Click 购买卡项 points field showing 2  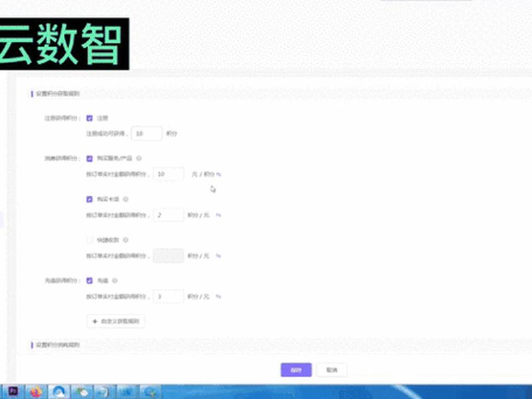point(169,215)
